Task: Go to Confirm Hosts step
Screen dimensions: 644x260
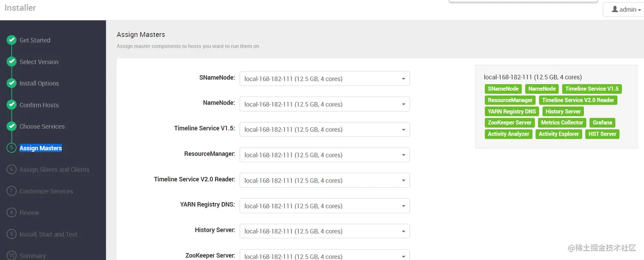Action: pyautogui.click(x=39, y=105)
